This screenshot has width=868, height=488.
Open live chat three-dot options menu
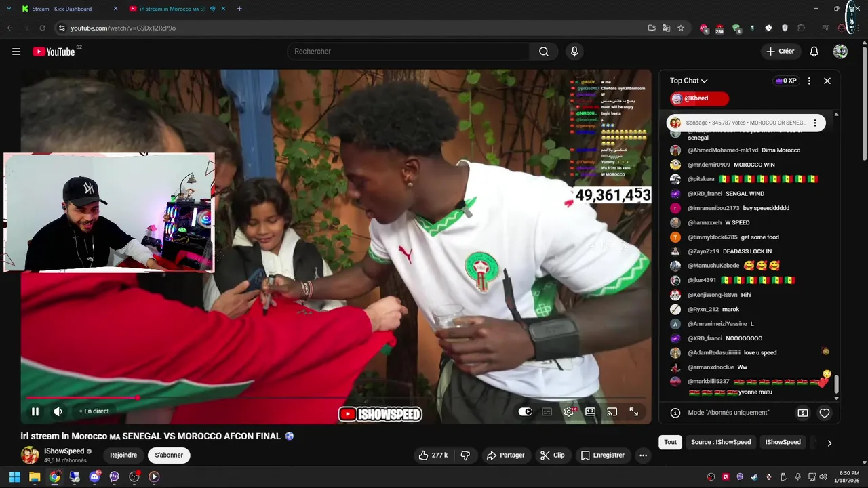[x=809, y=81]
